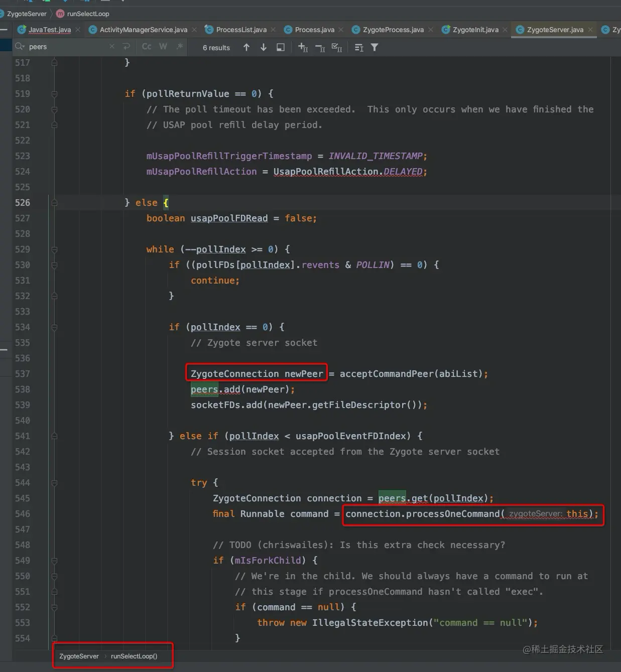The width and height of the screenshot is (621, 672).
Task: Fold else-if block at line 541
Action: coord(54,436)
